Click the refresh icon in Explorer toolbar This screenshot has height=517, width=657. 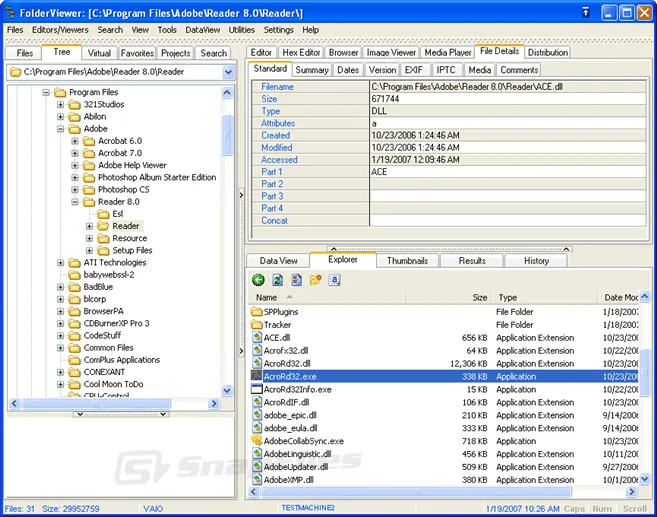pos(277,280)
